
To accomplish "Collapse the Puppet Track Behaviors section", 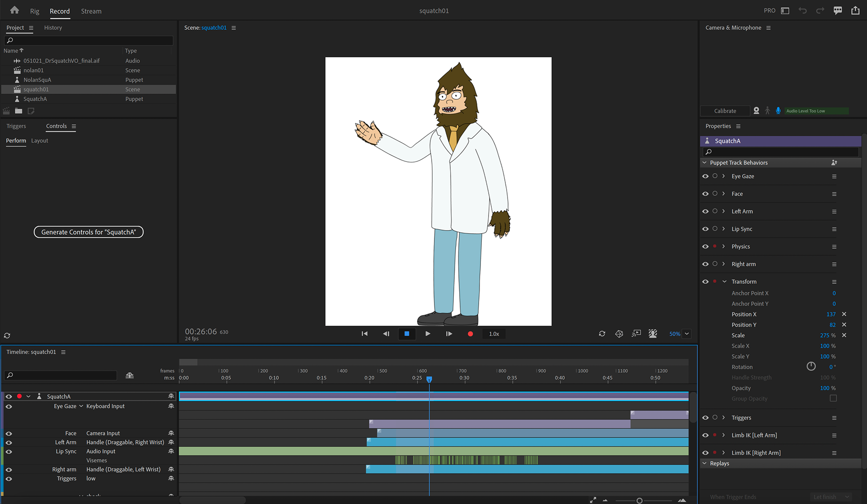I will 704,163.
